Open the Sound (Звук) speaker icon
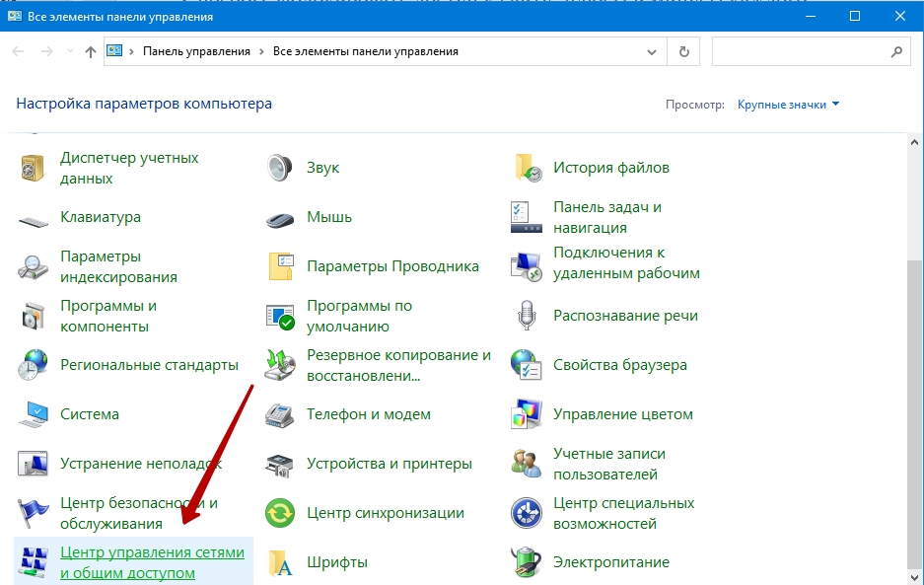Image resolution: width=924 pixels, height=585 pixels. (281, 168)
